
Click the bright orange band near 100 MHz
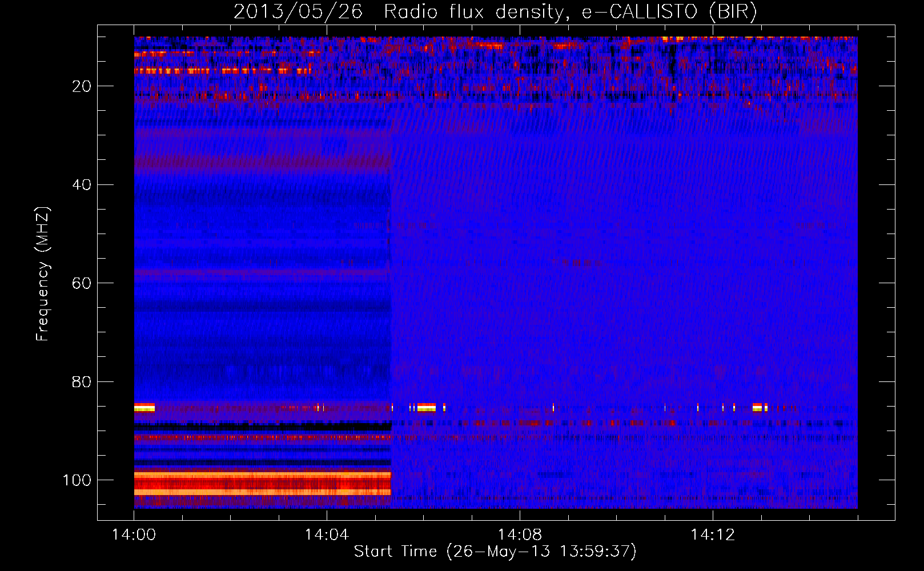(263, 483)
